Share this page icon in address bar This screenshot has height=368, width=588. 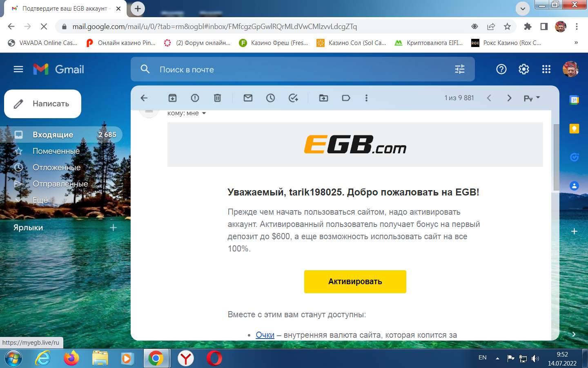pyautogui.click(x=491, y=27)
